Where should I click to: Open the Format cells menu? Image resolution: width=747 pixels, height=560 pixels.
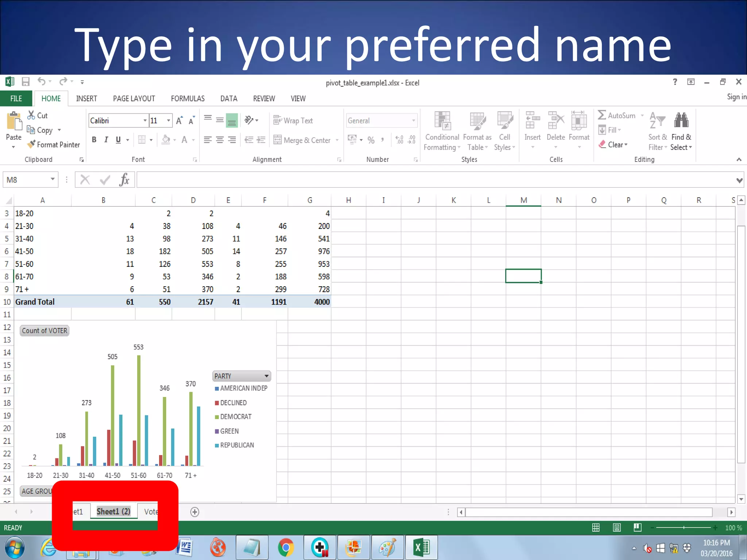tap(579, 130)
